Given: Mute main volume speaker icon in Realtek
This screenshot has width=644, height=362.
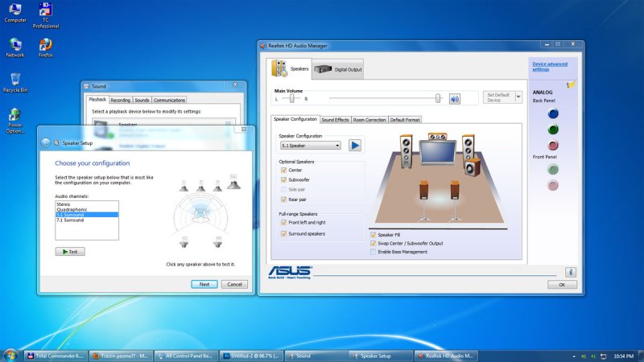Looking at the screenshot, I should (454, 99).
